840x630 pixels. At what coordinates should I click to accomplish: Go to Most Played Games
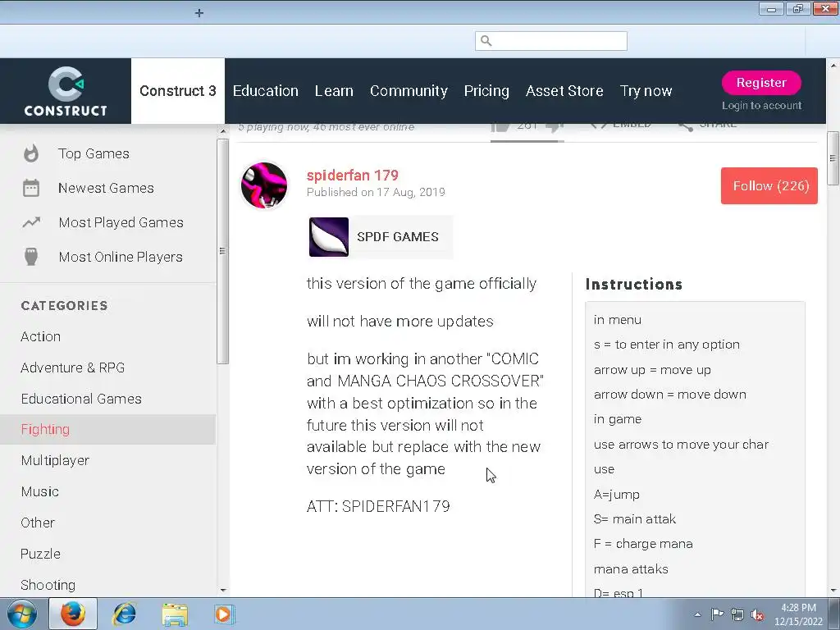pyautogui.click(x=121, y=222)
